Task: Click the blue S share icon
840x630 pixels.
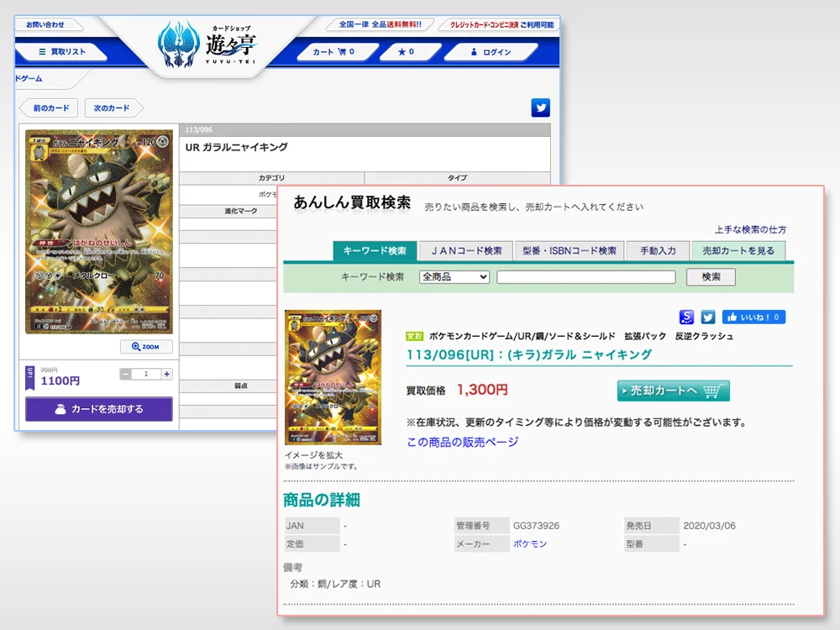Action: point(686,318)
